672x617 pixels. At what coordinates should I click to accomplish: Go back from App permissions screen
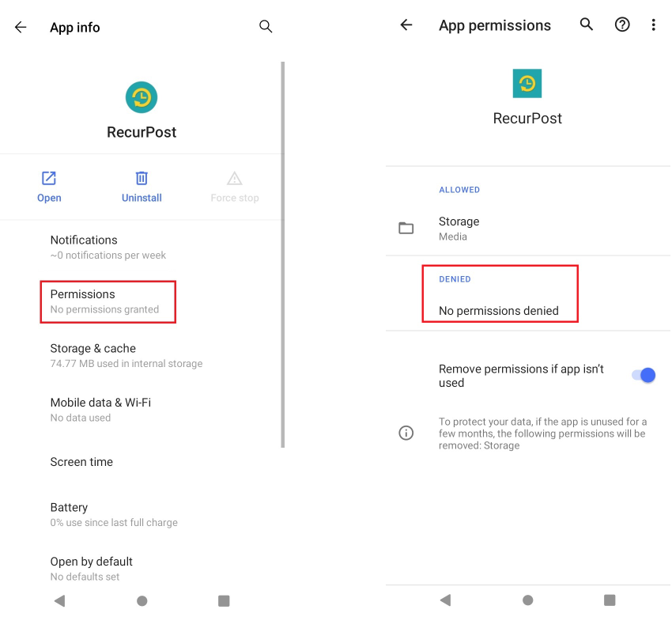click(406, 25)
